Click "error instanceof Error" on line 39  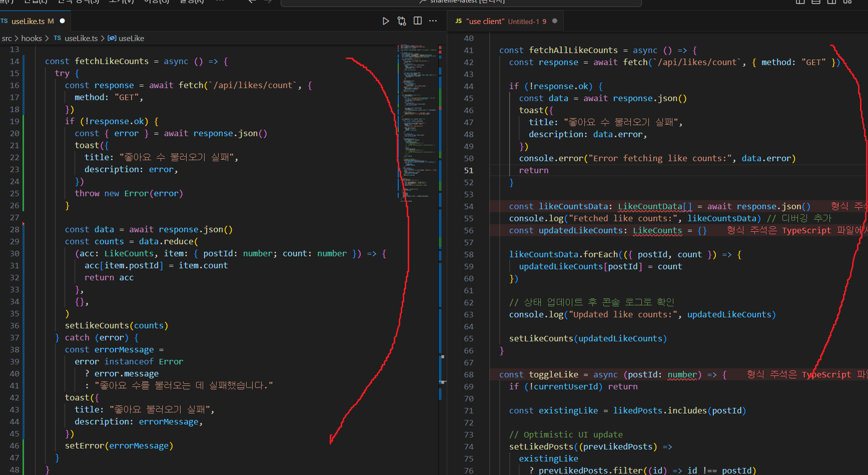point(129,361)
